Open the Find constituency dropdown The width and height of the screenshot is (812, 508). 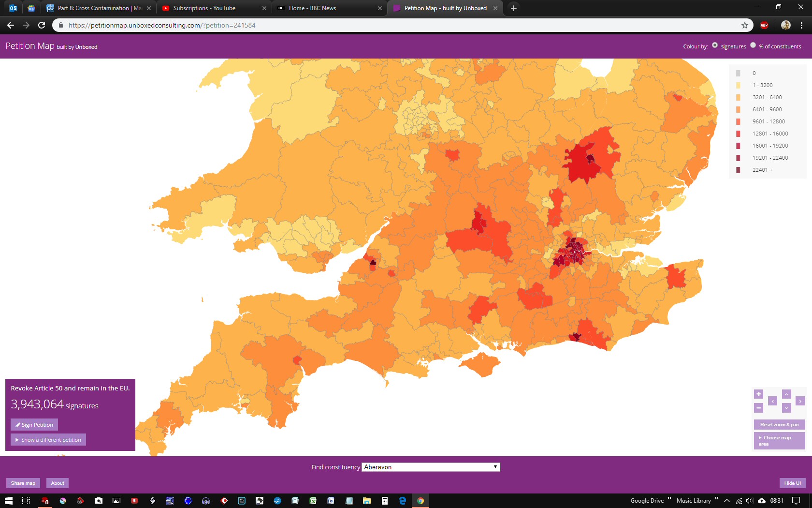click(431, 467)
